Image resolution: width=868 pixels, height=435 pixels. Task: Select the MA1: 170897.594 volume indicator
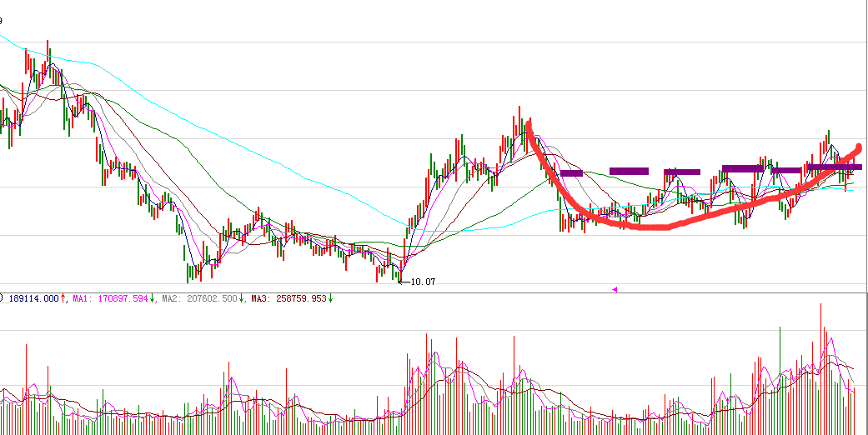coord(111,298)
